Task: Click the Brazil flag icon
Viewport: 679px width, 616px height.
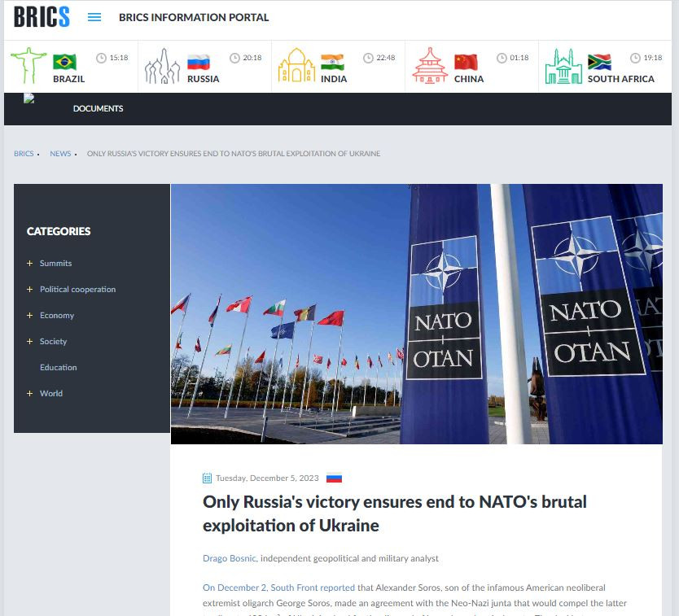Action: point(64,62)
